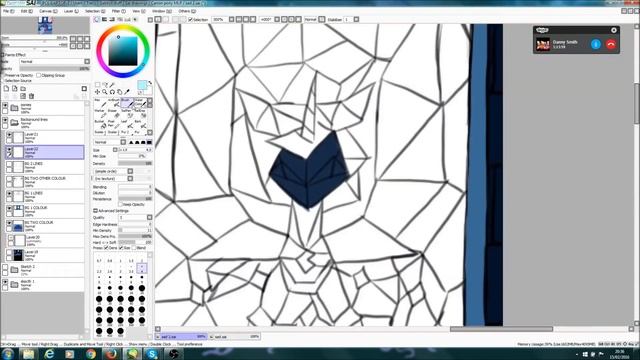Select the Brush tool in tool tray

127,102
